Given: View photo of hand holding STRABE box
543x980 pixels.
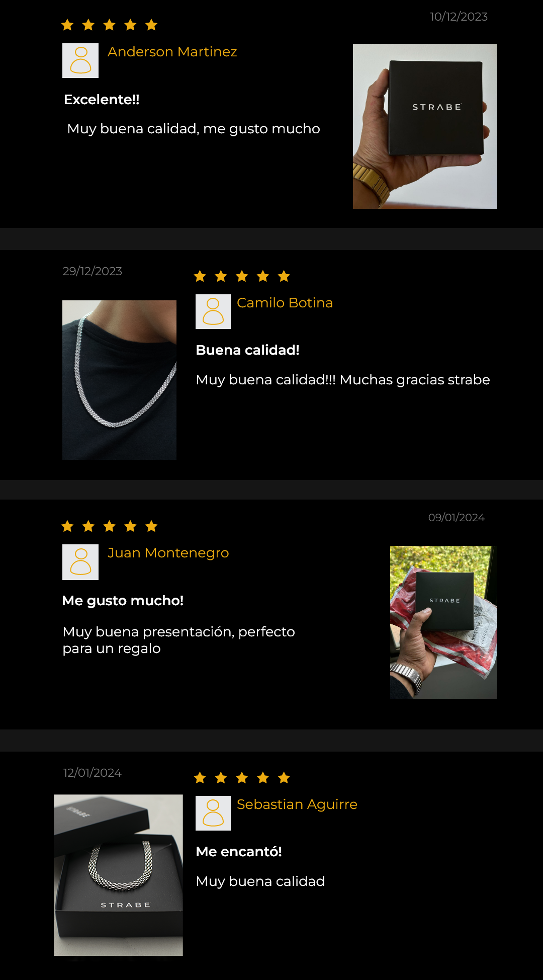Looking at the screenshot, I should tap(425, 126).
